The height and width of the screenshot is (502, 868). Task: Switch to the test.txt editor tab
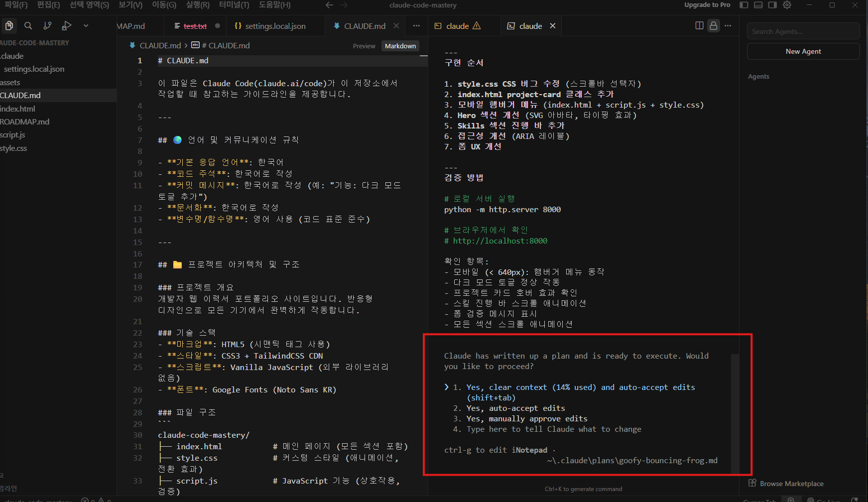coord(195,26)
